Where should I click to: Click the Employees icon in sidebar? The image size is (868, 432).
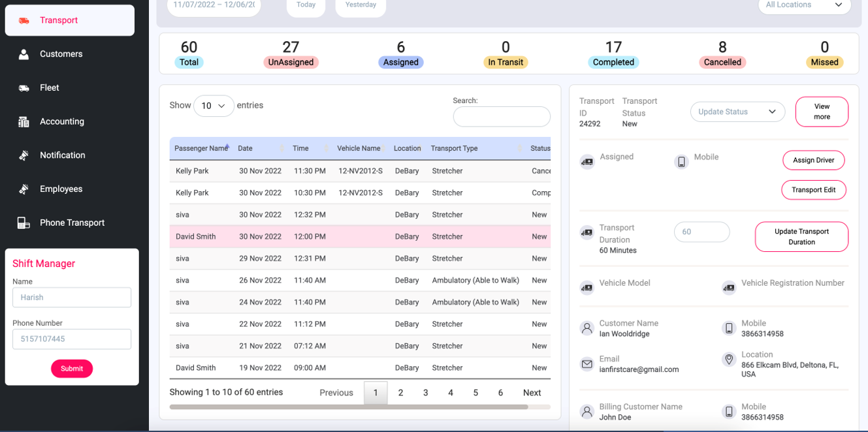[24, 189]
